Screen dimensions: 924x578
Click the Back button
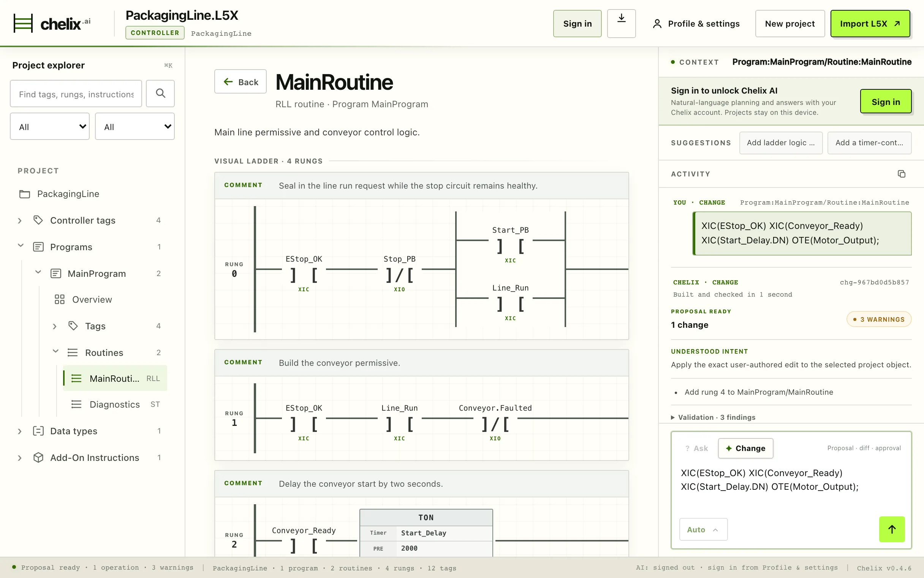coord(240,81)
